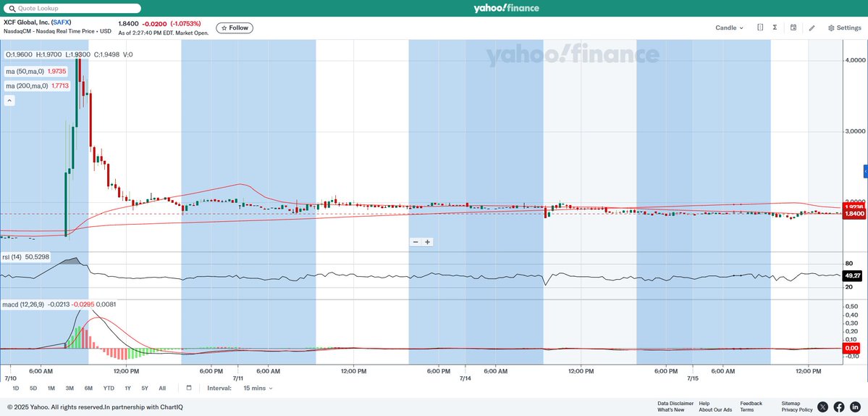This screenshot has width=868, height=416.
Task: Select the 6M range
Action: (88, 388)
